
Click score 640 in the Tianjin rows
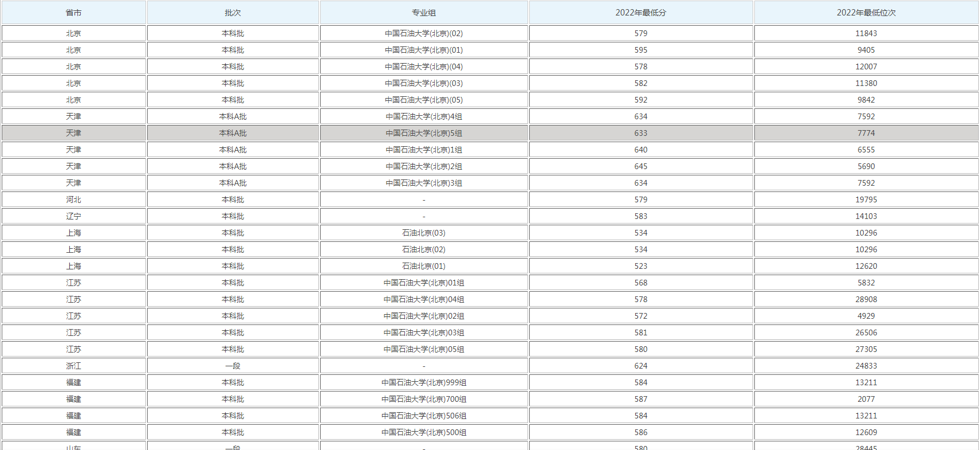(x=641, y=150)
